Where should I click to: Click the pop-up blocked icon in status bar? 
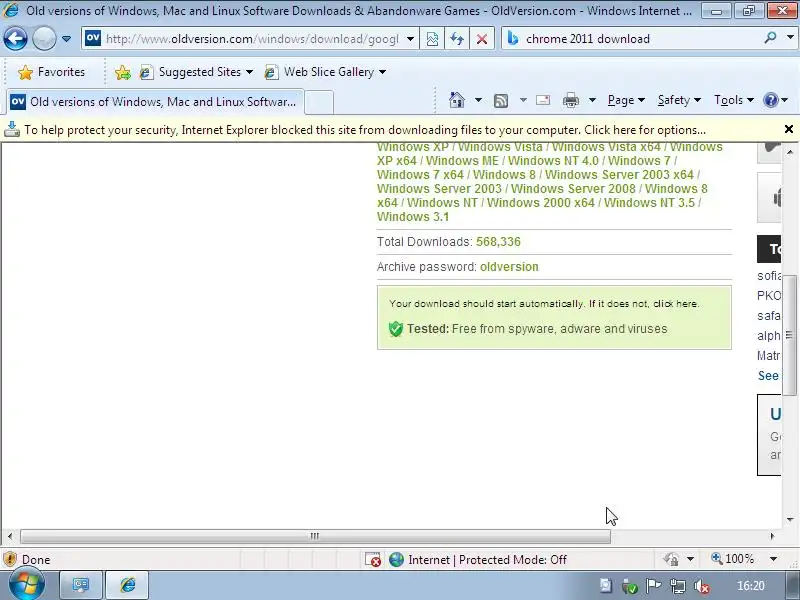coord(373,560)
